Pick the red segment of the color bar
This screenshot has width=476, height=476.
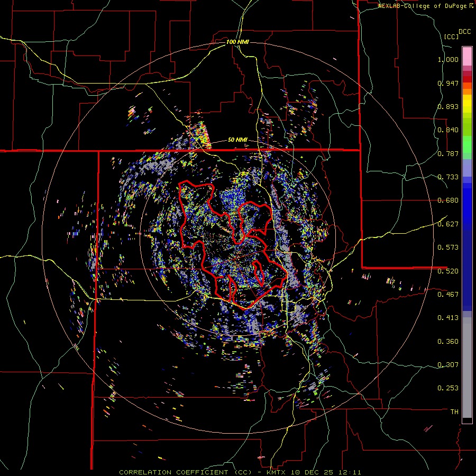(467, 79)
